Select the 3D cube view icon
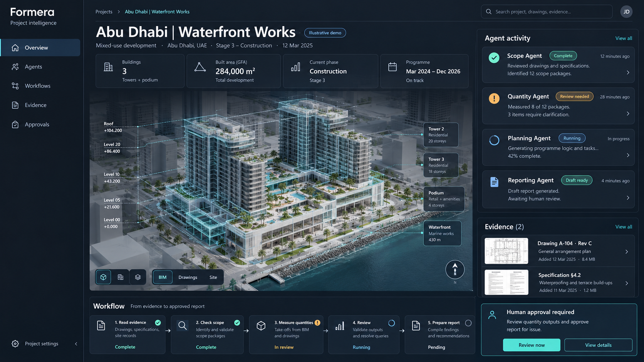The height and width of the screenshot is (362, 644). 103,277
